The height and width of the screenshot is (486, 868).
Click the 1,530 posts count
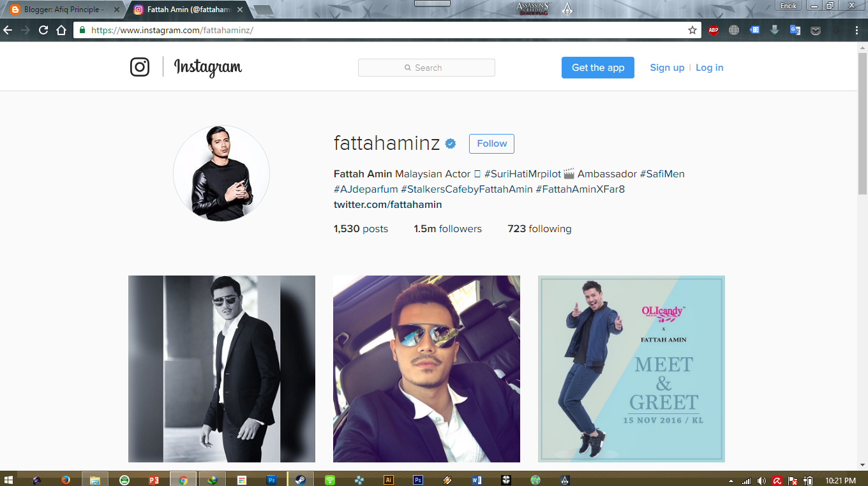(361, 228)
